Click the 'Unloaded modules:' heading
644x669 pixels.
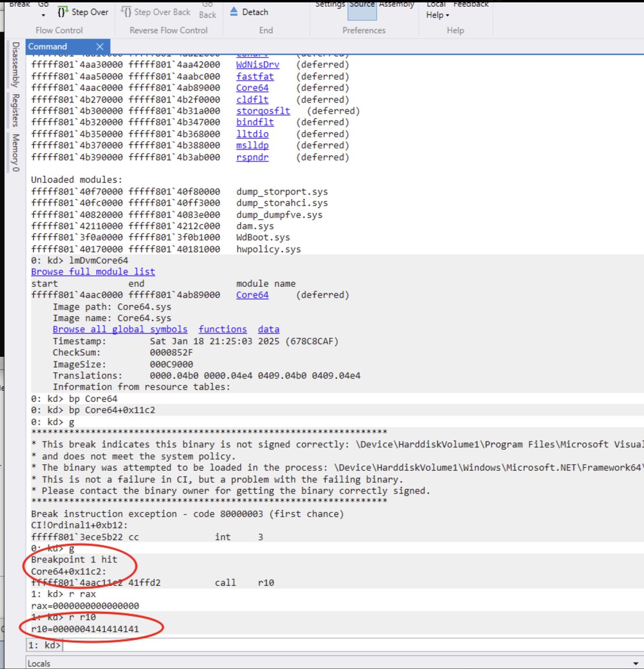tap(76, 180)
